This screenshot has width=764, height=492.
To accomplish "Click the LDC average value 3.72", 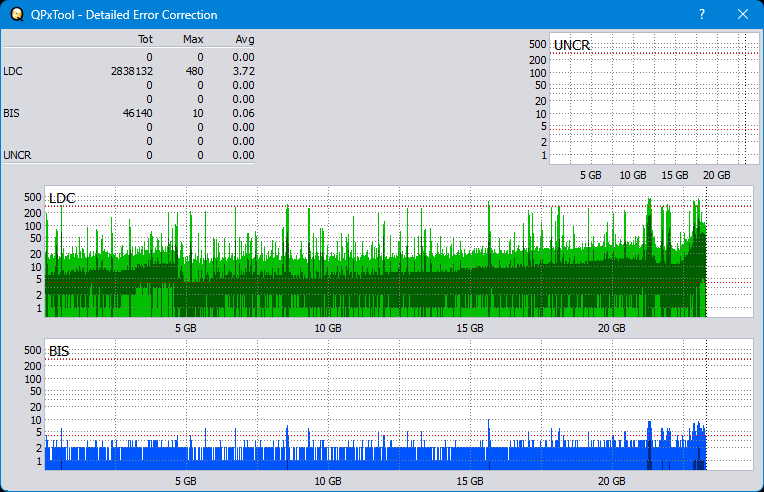I will [244, 71].
